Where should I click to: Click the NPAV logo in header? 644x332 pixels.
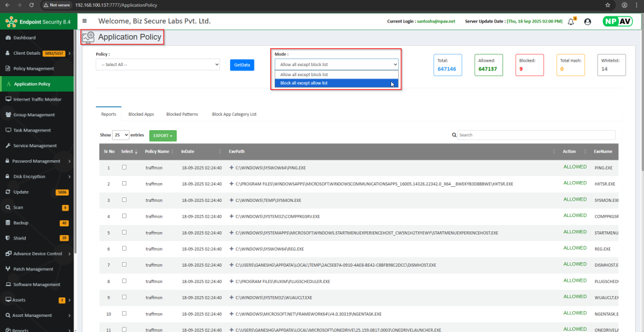click(617, 21)
